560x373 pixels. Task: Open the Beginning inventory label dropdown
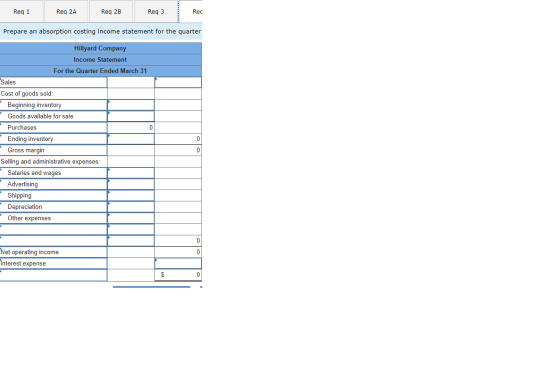pos(54,105)
